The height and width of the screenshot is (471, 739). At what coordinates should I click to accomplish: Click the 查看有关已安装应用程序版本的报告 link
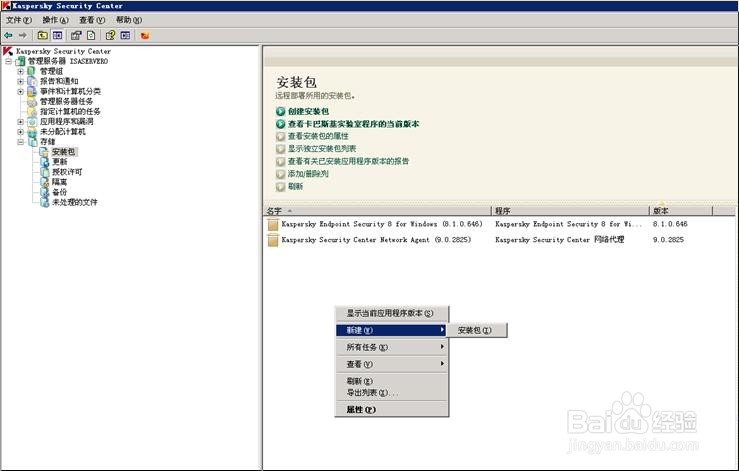pyautogui.click(x=348, y=161)
